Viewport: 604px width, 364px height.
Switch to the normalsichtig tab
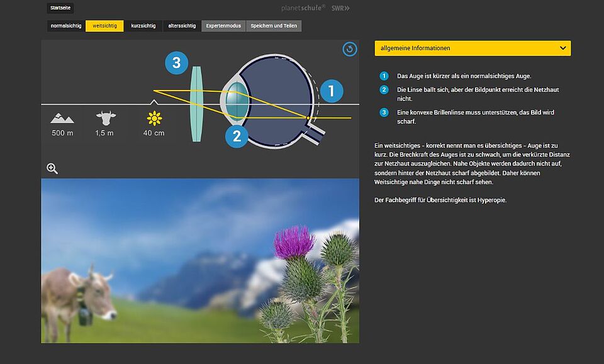(x=66, y=26)
